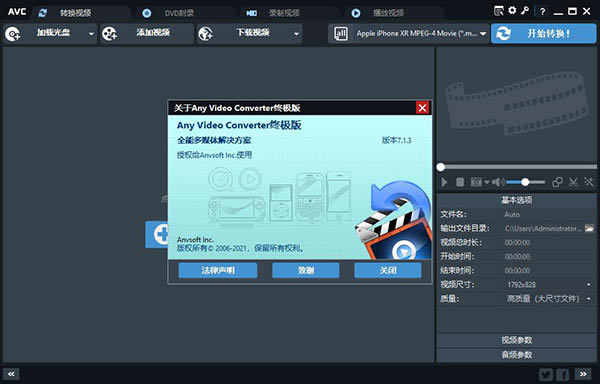Browse output folder icon

589,228
